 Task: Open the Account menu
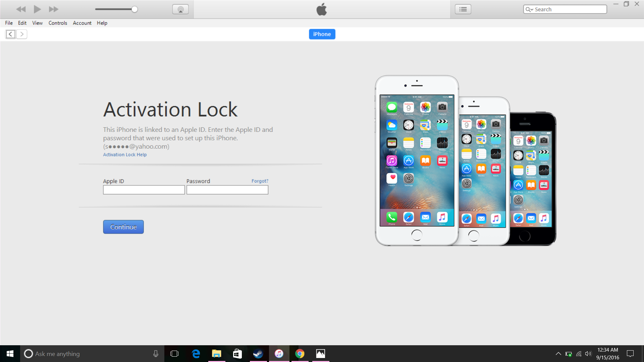82,23
